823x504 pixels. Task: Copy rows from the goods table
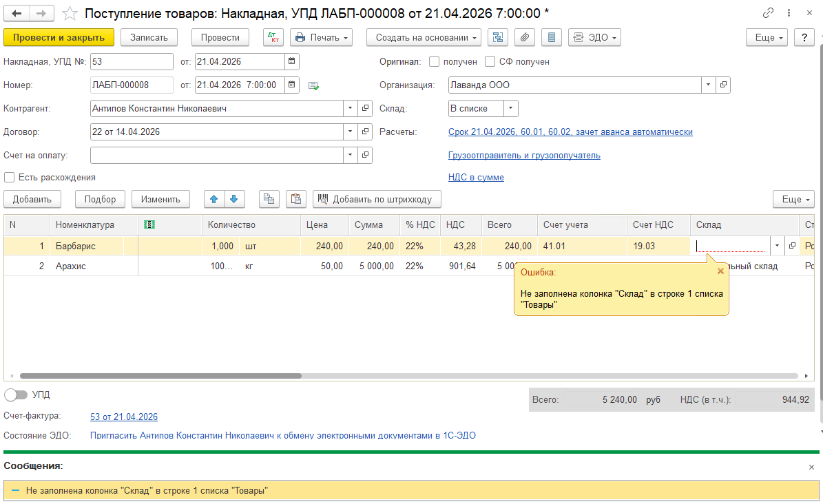pyautogui.click(x=269, y=199)
